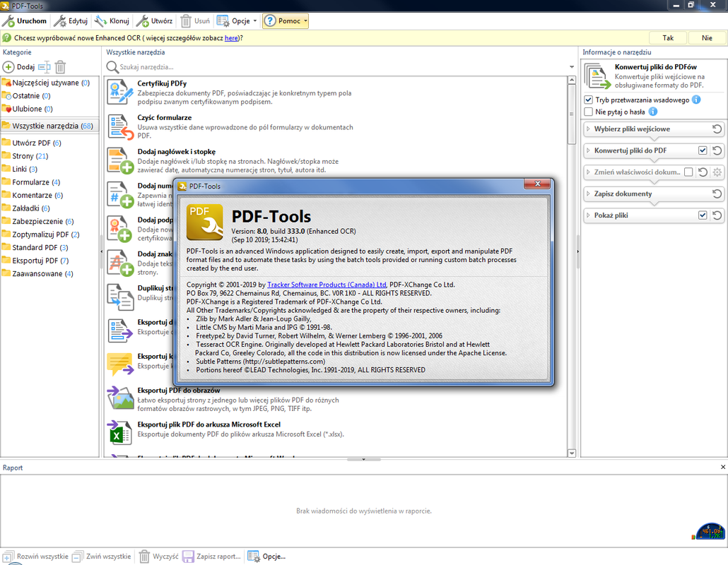Open the Formularze (4) folder

[x=49, y=182]
